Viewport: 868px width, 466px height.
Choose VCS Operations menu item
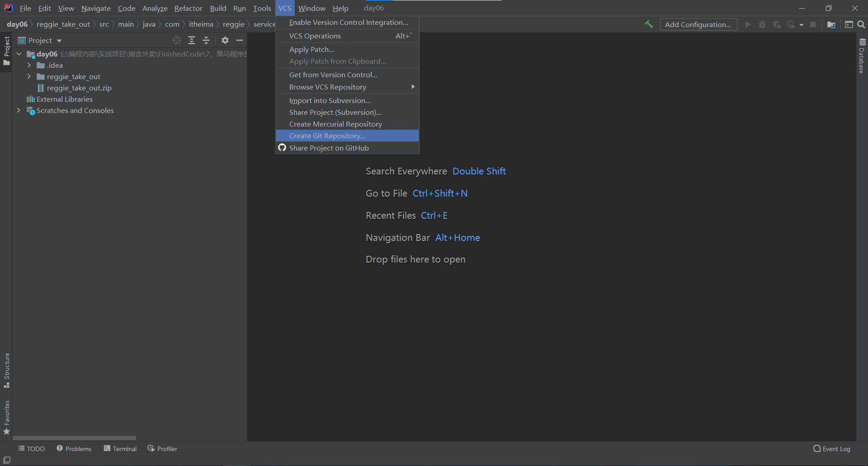click(347, 36)
